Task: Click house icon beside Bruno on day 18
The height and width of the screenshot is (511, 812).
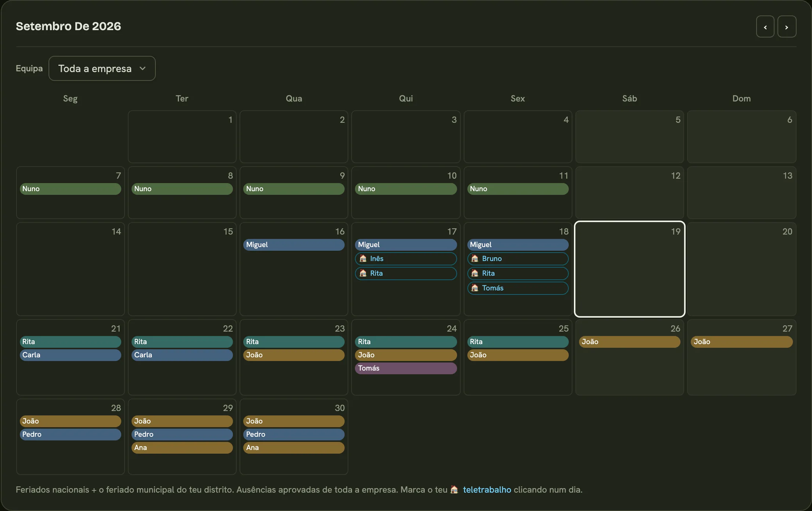Action: tap(475, 258)
